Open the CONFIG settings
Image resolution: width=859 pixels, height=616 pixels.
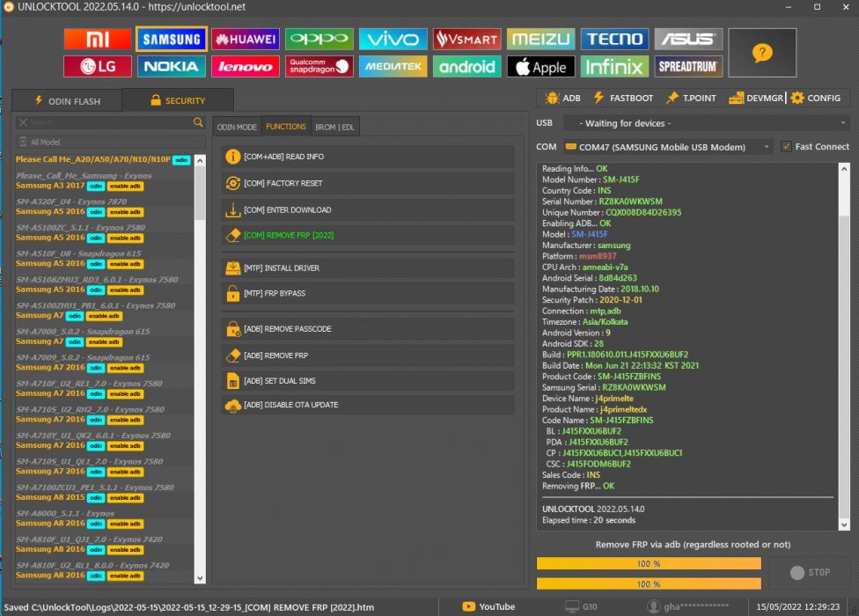coord(816,98)
